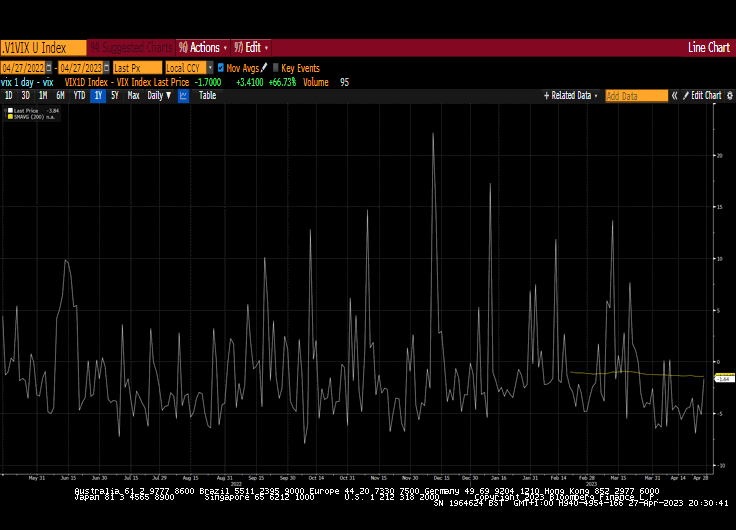The image size is (736, 530).
Task: Open the Daily periodicity dropdown
Action: coord(159,96)
